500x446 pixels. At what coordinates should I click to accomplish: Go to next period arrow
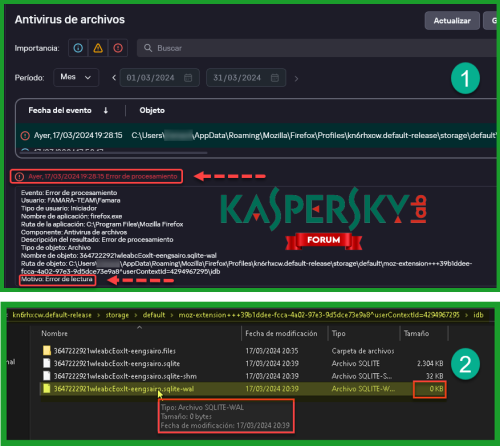pyautogui.click(x=296, y=79)
